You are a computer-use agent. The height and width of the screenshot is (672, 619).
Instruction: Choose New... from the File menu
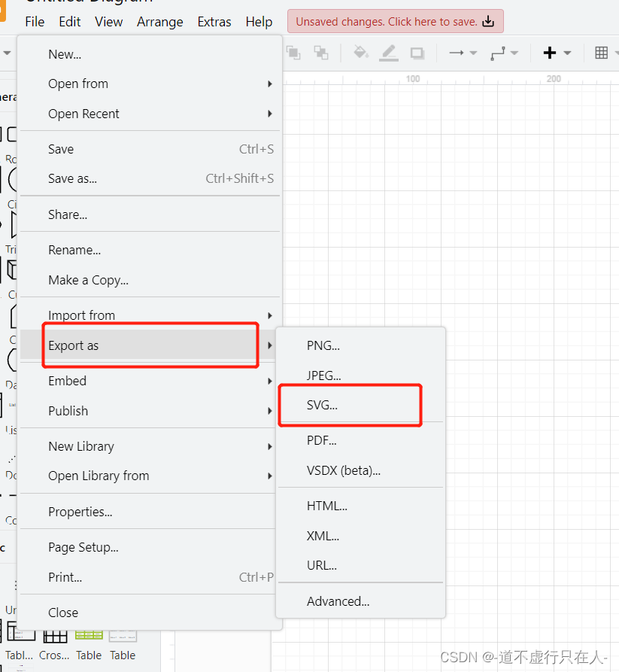tap(150, 54)
